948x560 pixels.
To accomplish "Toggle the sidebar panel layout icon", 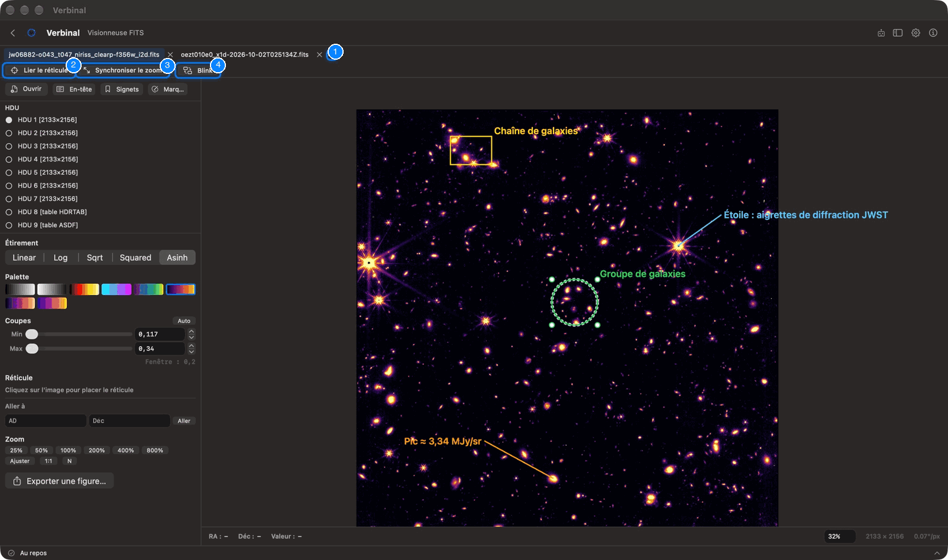I will (898, 33).
